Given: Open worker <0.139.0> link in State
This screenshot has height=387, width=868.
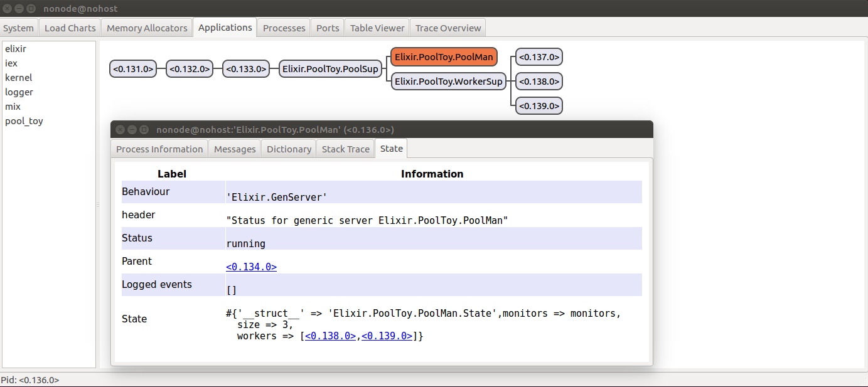Looking at the screenshot, I should 387,336.
